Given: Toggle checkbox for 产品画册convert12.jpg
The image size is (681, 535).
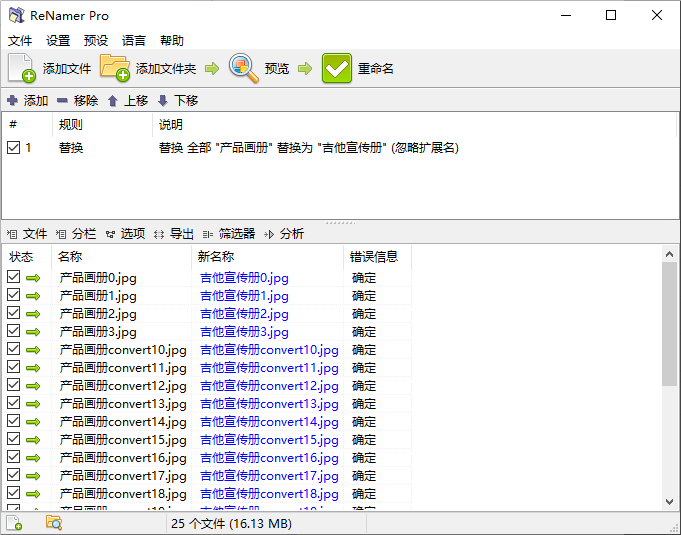Looking at the screenshot, I should (x=13, y=385).
